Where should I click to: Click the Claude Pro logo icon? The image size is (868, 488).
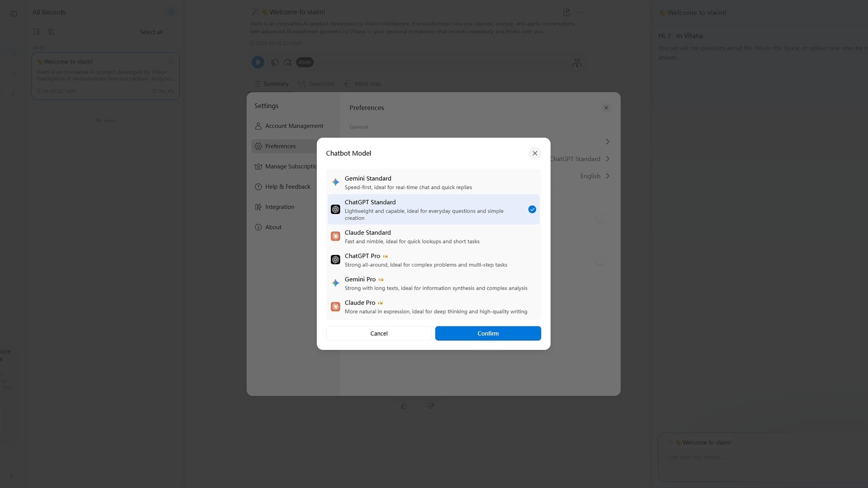pyautogui.click(x=335, y=307)
